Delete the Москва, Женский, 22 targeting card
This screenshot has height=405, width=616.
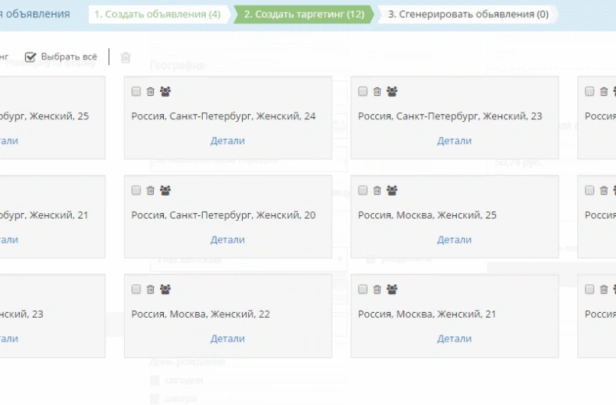click(150, 290)
